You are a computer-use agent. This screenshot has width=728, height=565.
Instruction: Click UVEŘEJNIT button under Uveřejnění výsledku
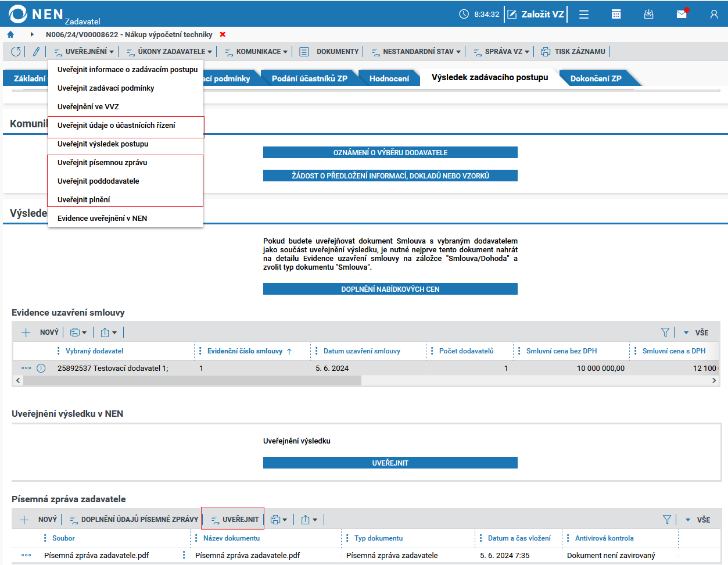(x=390, y=463)
